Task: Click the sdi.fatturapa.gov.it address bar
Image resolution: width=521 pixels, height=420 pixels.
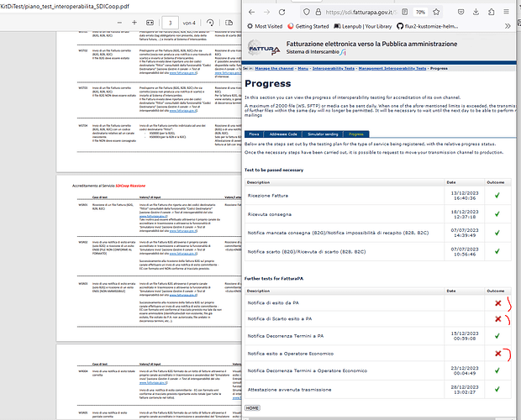Action: pos(360,12)
